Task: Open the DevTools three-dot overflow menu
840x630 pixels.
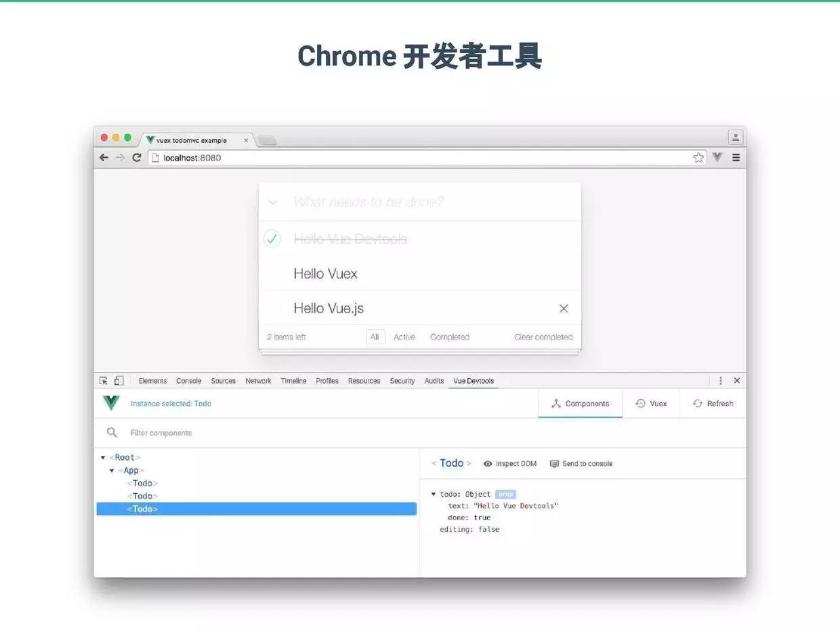Action: pyautogui.click(x=720, y=381)
